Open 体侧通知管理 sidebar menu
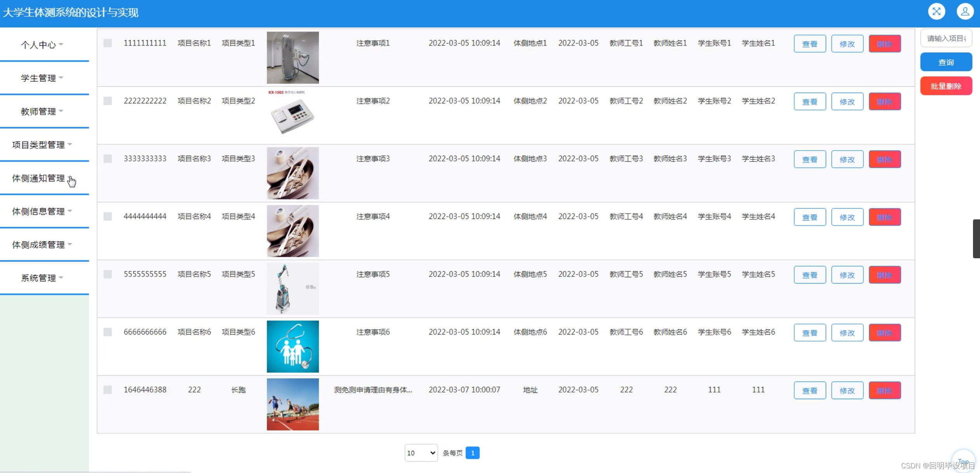The width and height of the screenshot is (980, 473). pyautogui.click(x=38, y=178)
